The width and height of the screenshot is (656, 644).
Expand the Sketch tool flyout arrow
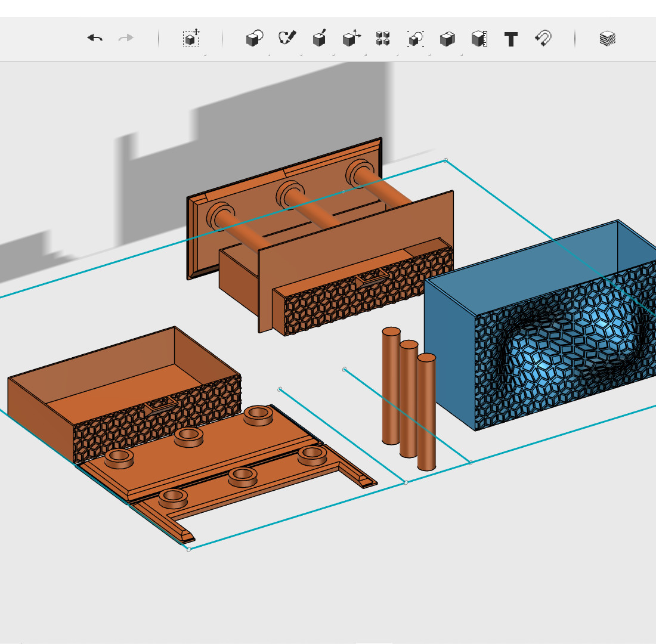tap(301, 55)
